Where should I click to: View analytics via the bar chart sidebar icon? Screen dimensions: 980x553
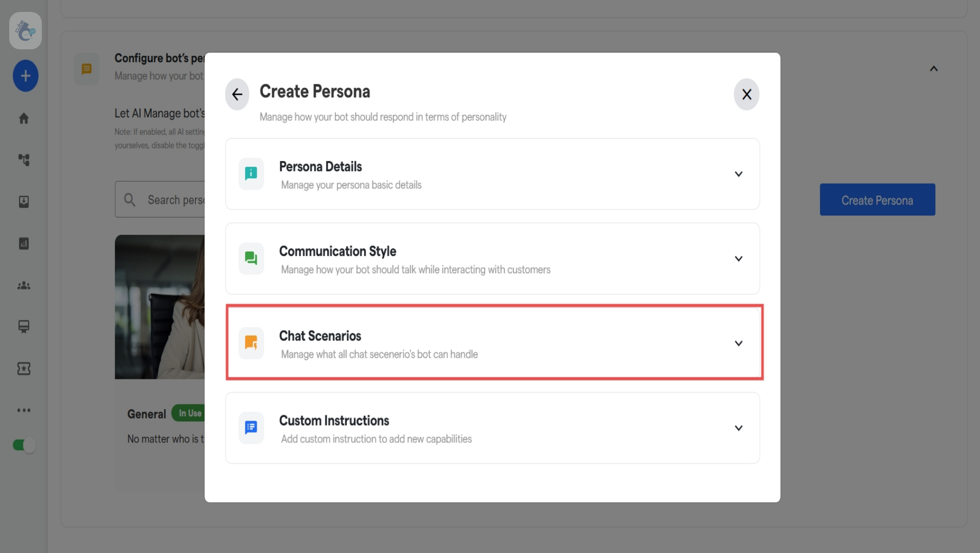[24, 243]
